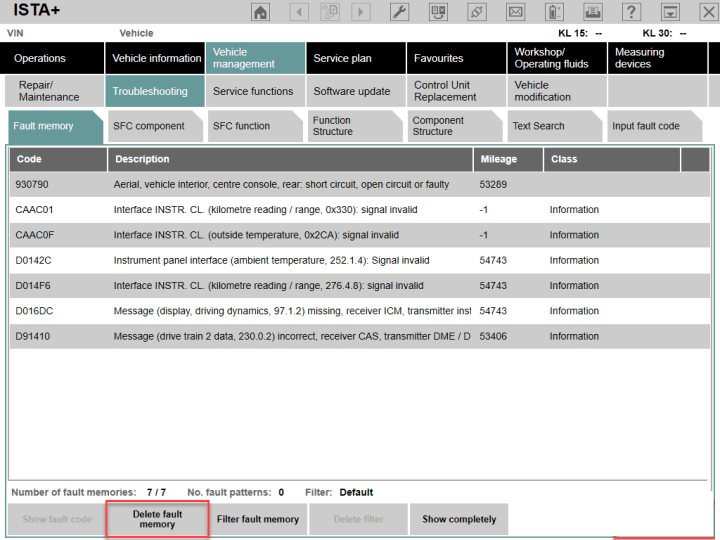Click mileage value 53406
720x540 pixels.
pyautogui.click(x=493, y=336)
